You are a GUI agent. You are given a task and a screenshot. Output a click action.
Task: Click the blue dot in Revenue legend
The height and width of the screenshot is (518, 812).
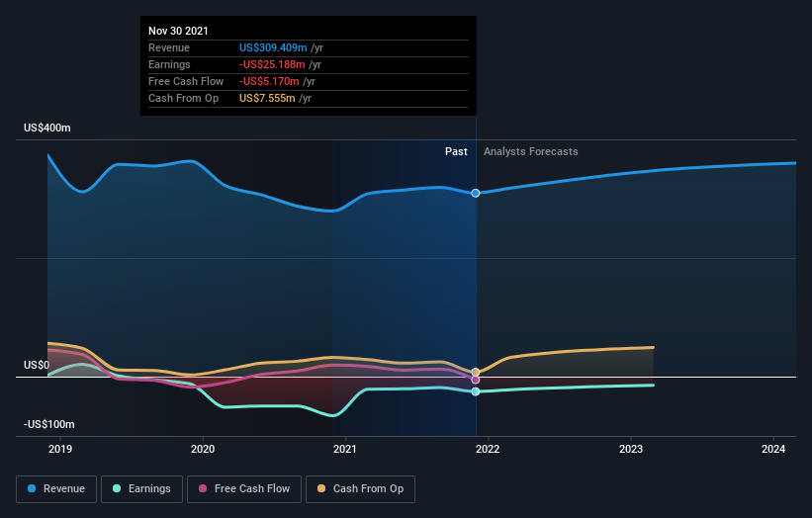click(x=32, y=488)
